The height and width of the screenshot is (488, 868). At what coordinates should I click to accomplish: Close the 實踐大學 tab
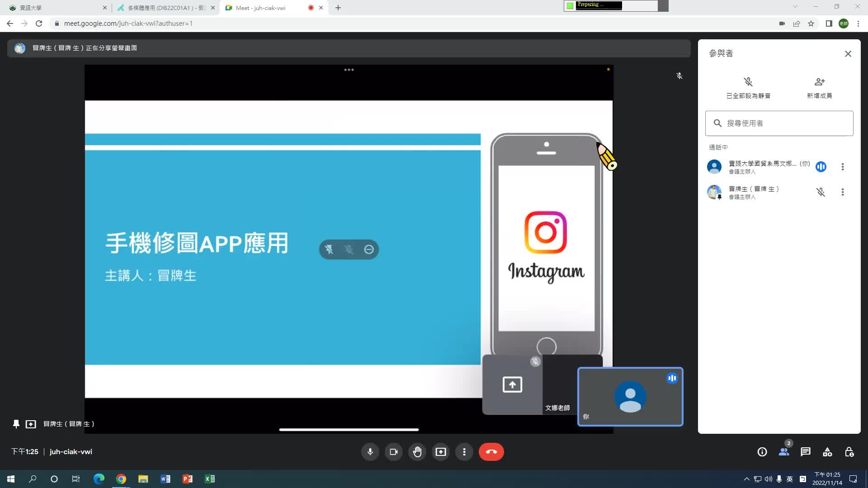point(104,8)
